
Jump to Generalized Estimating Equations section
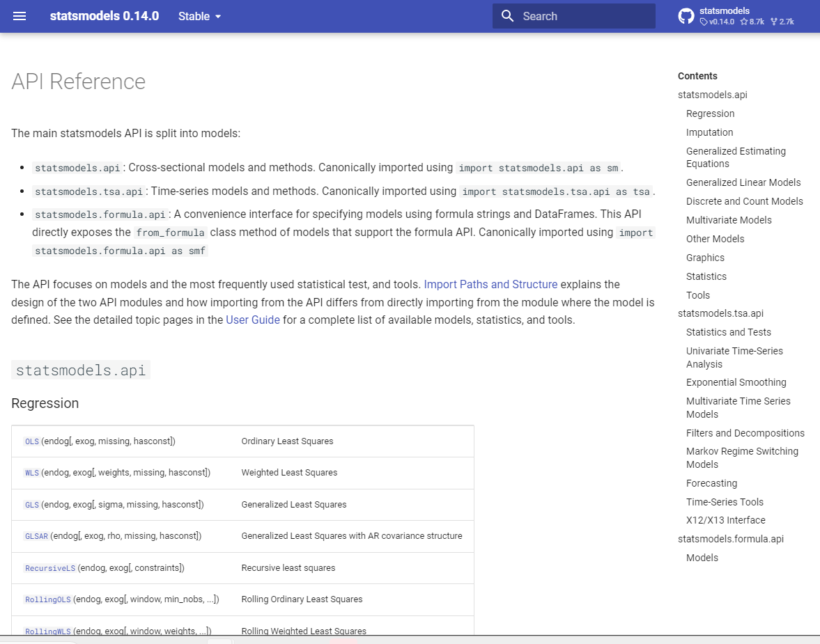click(736, 157)
